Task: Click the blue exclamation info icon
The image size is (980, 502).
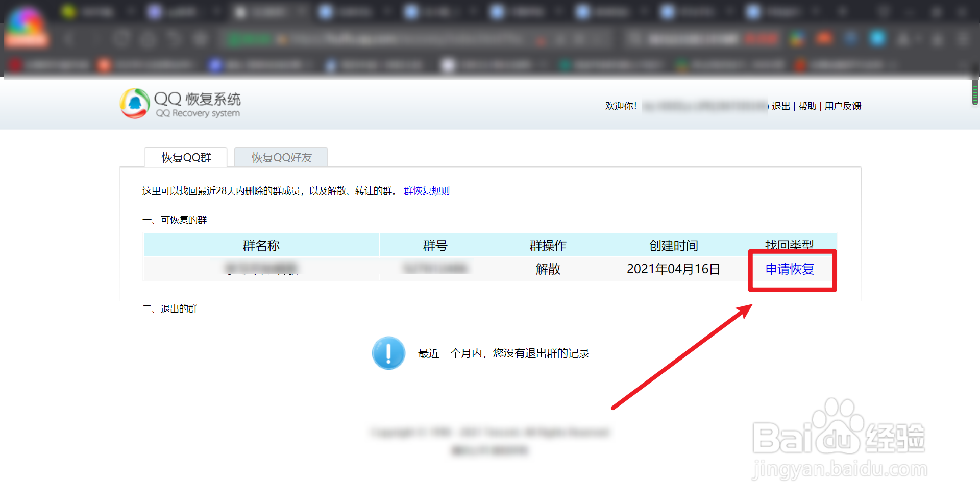Action: tap(388, 353)
